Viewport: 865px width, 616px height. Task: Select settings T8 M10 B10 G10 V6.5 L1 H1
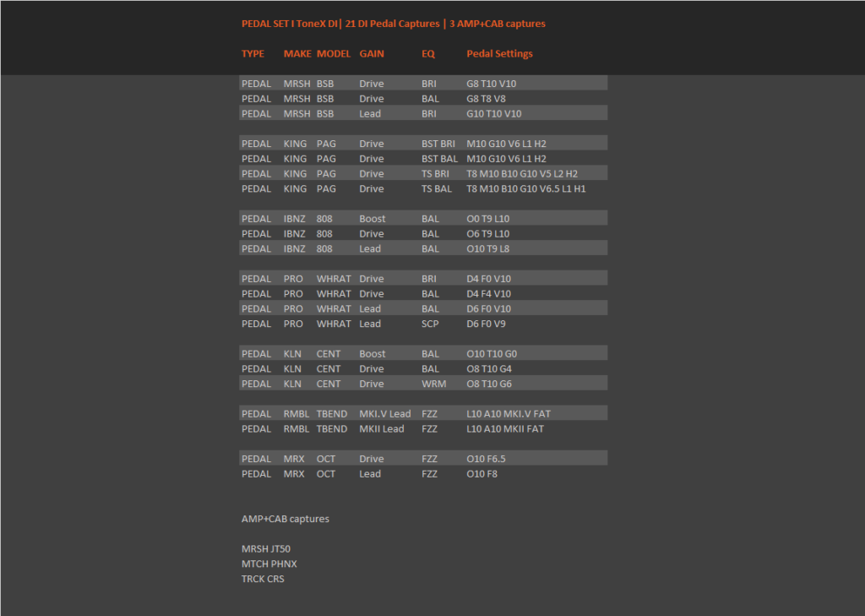[526, 188]
